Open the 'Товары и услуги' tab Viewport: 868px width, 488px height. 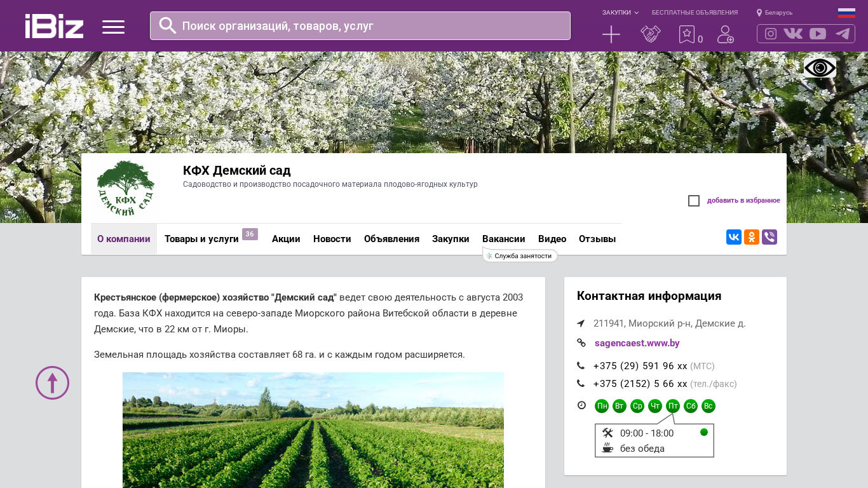coord(201,239)
